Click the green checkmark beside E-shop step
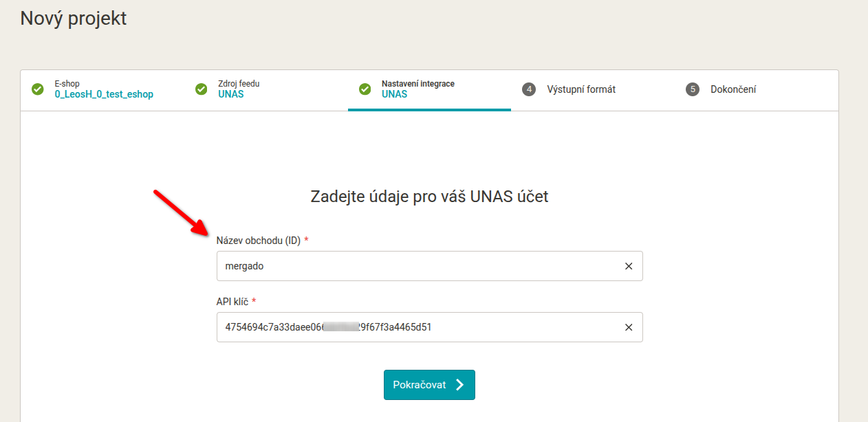868x422 pixels. tap(38, 89)
